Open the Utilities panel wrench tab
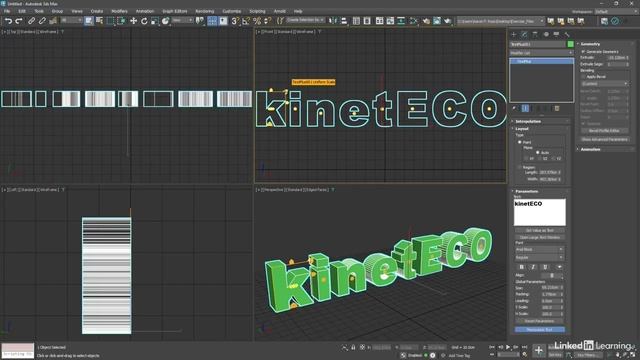The image size is (640, 360). click(x=567, y=35)
